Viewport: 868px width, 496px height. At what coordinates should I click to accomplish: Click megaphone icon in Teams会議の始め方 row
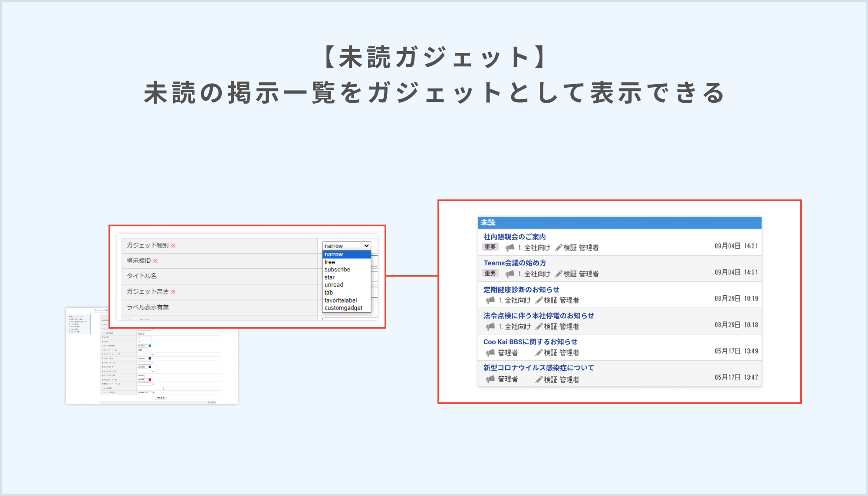pyautogui.click(x=510, y=274)
